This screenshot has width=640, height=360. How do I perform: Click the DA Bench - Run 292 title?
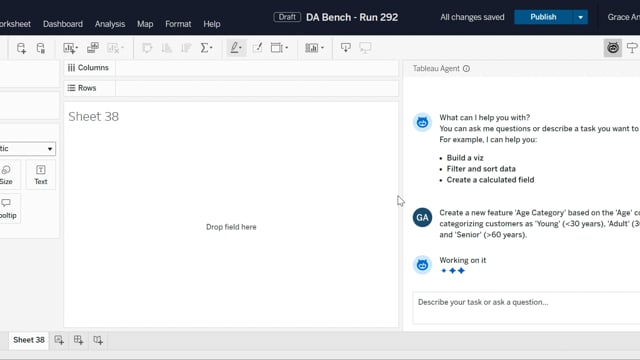tap(352, 17)
